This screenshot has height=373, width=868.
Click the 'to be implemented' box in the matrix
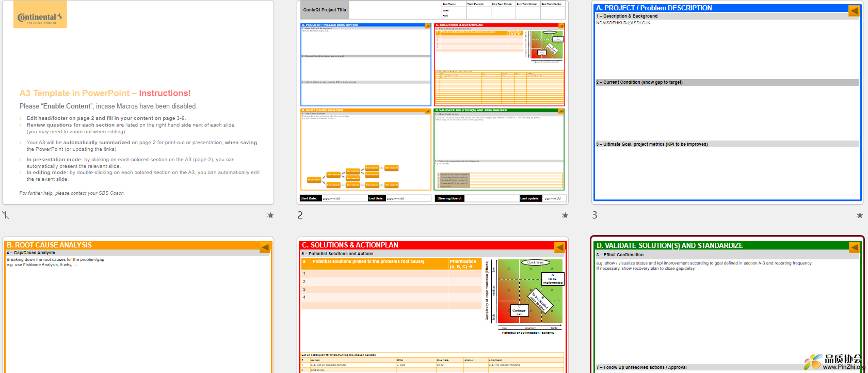552,279
